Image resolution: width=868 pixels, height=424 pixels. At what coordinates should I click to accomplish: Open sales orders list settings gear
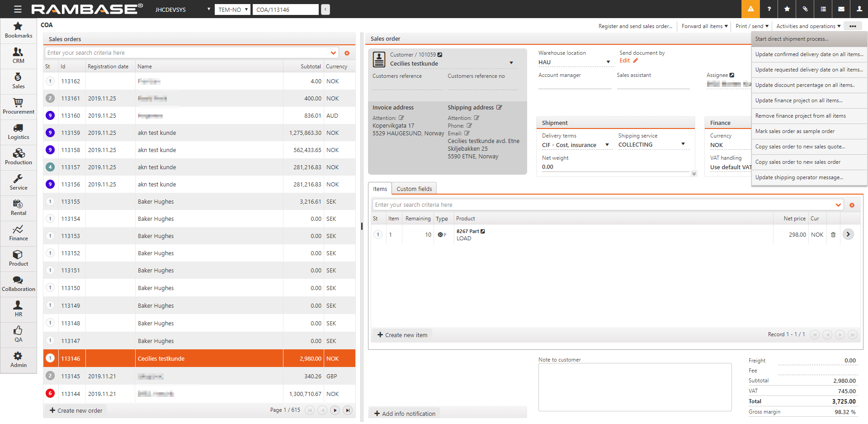(x=347, y=53)
